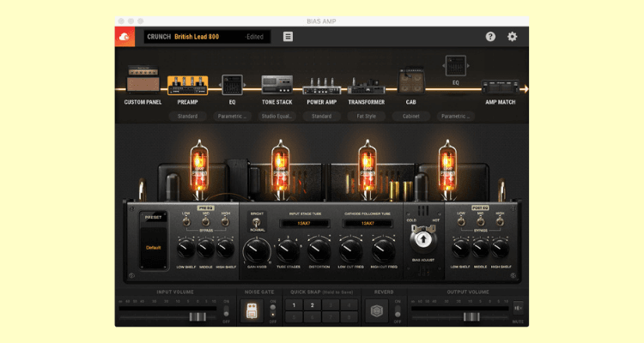Image resolution: width=644 pixels, height=343 pixels.
Task: Select the Custom Panel amp module
Action: (x=143, y=79)
